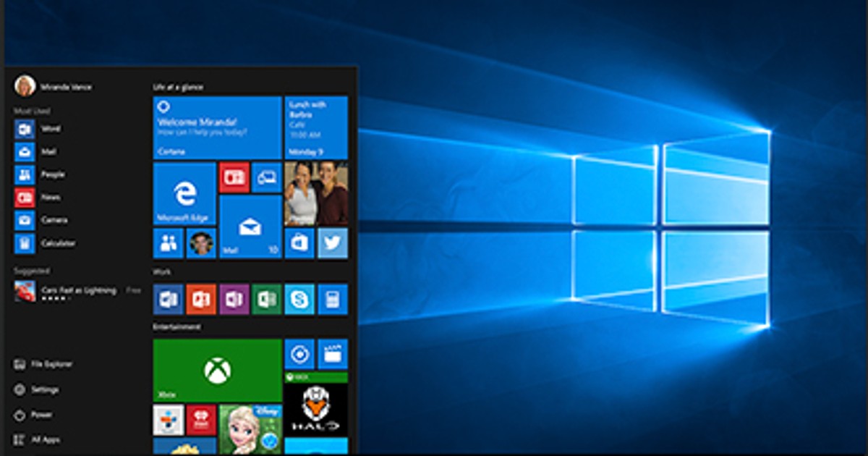Open the Photos tile showing two people
This screenshot has width=868, height=456.
click(x=316, y=193)
